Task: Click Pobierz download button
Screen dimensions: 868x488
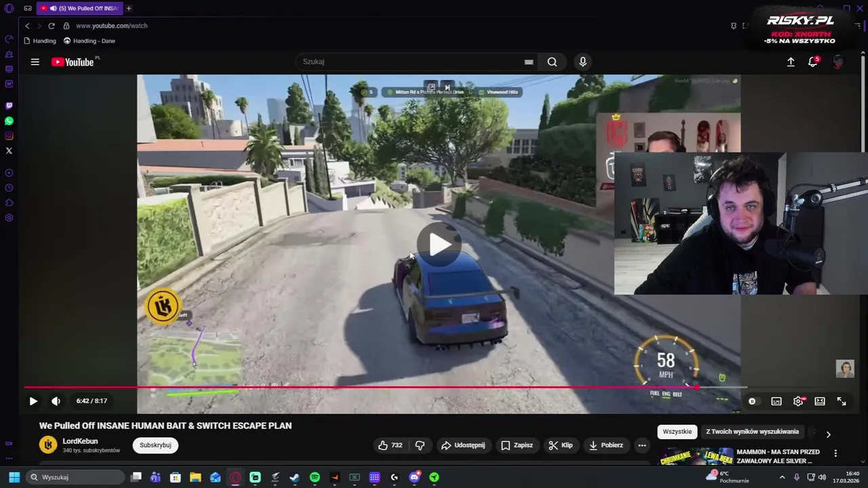Action: pos(606,445)
